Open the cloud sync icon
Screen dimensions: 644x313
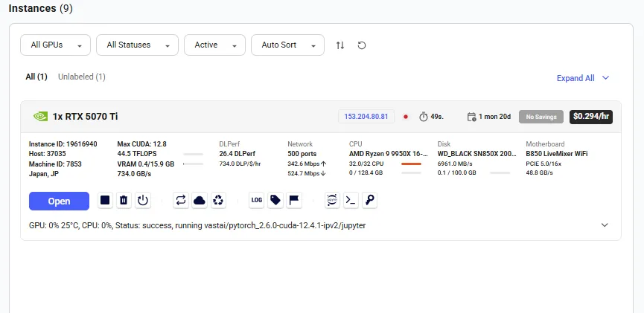coord(200,200)
